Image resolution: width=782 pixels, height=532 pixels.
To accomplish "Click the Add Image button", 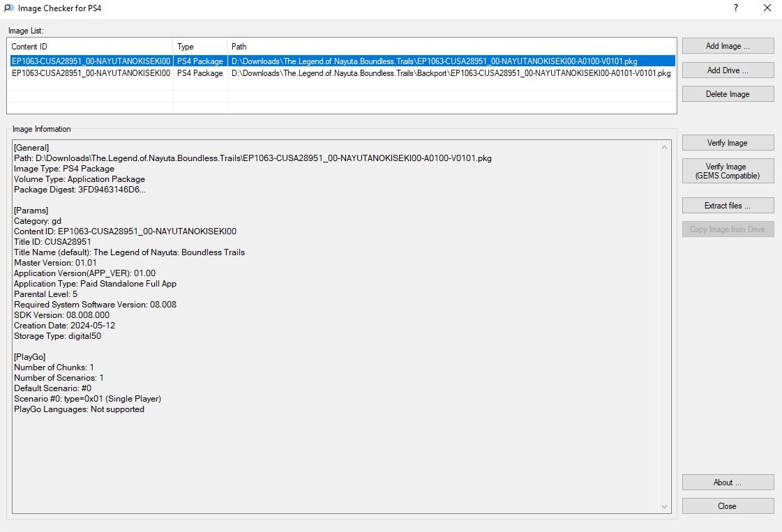I will [x=728, y=46].
